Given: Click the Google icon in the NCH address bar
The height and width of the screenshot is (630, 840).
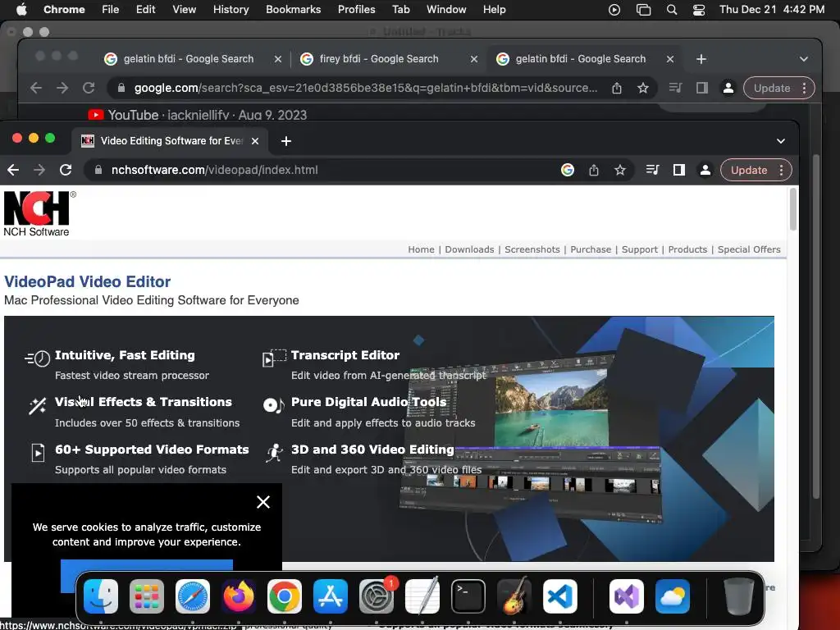Looking at the screenshot, I should 568,170.
